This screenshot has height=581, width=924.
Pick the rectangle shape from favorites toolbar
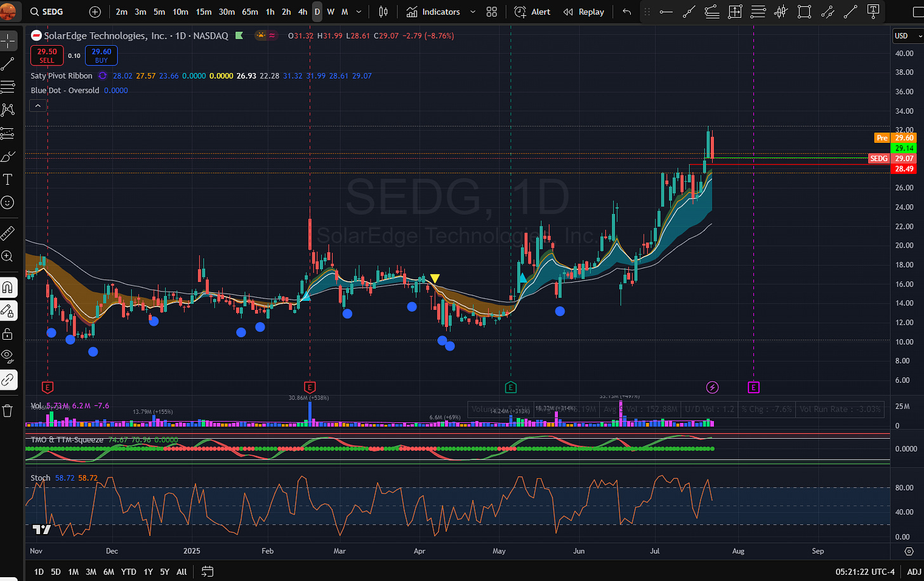(x=804, y=11)
